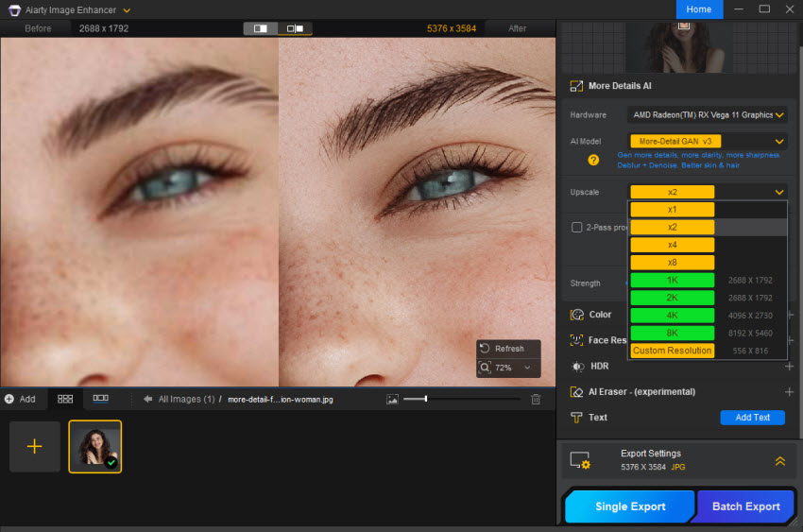Choose the 2K resolution option
The width and height of the screenshot is (803, 532).
(672, 298)
